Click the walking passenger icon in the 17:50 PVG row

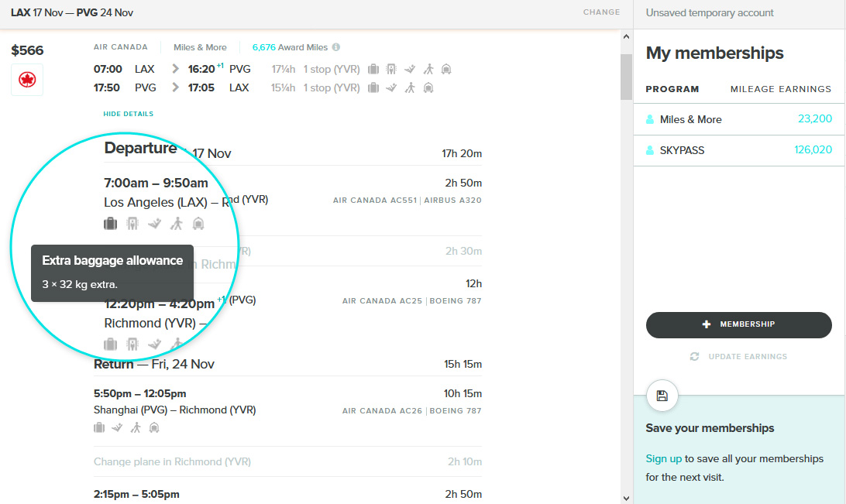tap(410, 87)
